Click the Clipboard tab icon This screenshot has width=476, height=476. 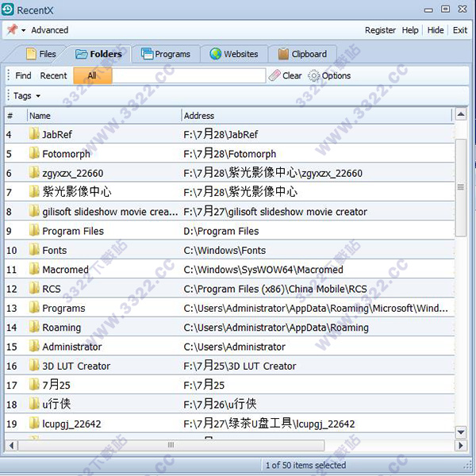(x=283, y=54)
